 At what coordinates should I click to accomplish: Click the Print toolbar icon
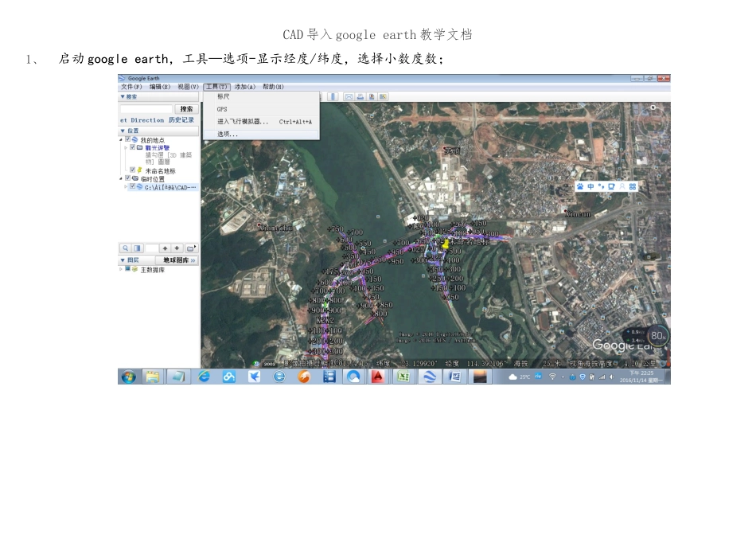click(x=360, y=97)
